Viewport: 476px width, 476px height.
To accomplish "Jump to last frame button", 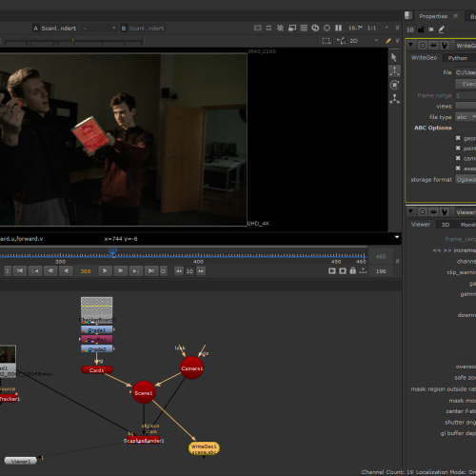I will click(151, 270).
